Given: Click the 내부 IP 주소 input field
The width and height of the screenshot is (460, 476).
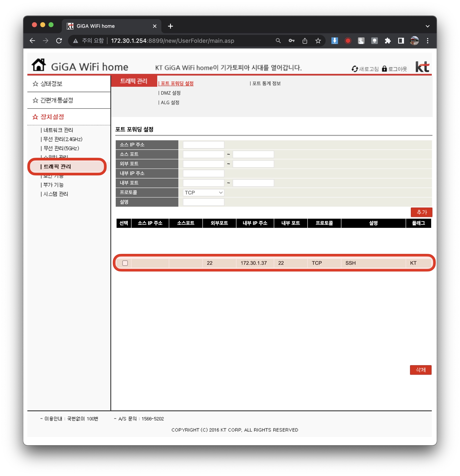Looking at the screenshot, I should click(203, 173).
